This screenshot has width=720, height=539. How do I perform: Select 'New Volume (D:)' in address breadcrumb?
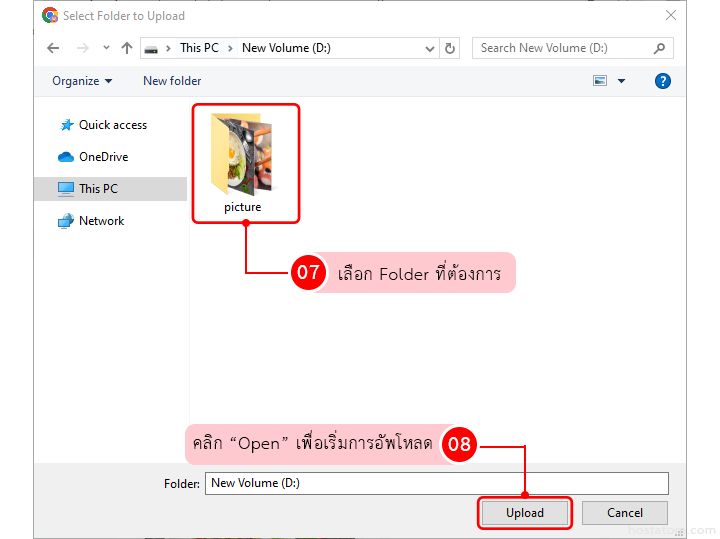click(x=286, y=48)
